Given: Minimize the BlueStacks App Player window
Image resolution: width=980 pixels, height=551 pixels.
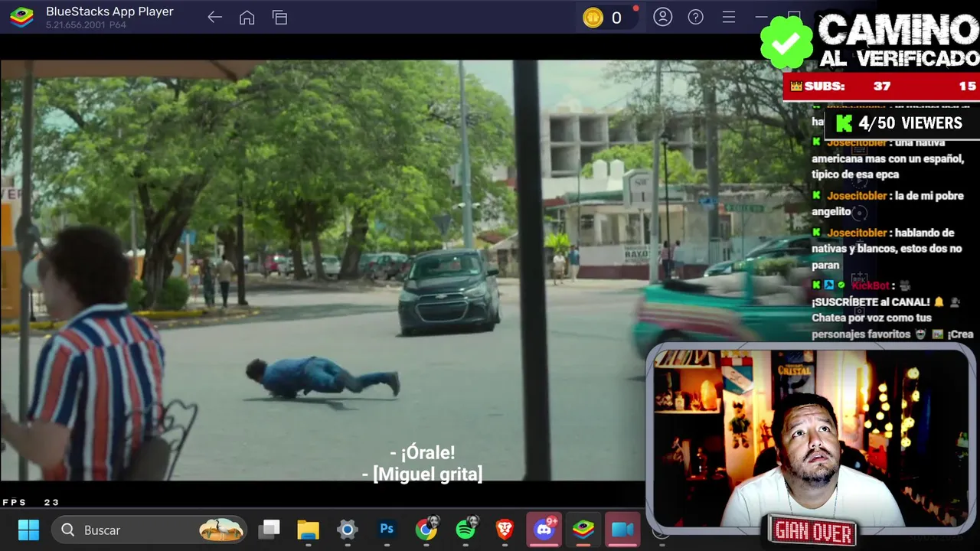Looking at the screenshot, I should [761, 17].
